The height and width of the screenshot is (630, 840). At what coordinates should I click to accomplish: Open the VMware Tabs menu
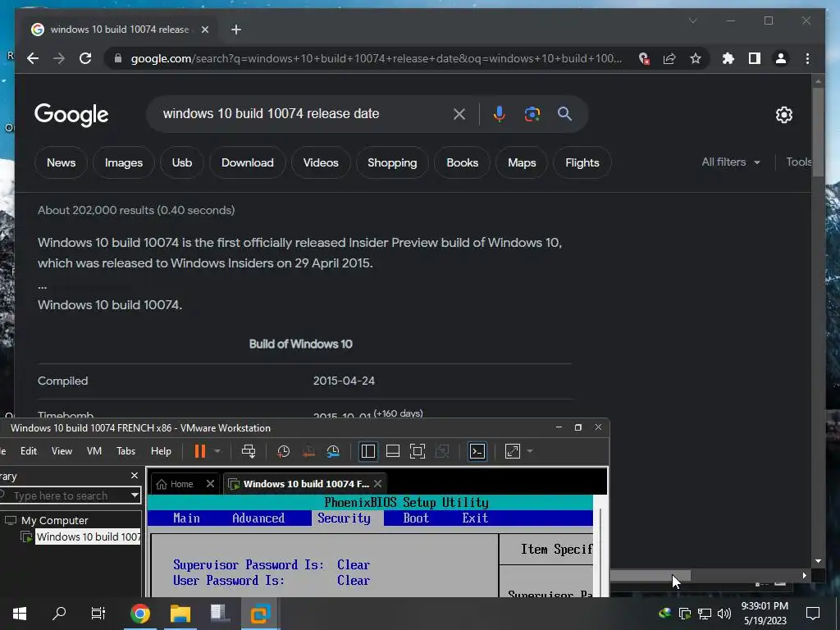tap(126, 451)
